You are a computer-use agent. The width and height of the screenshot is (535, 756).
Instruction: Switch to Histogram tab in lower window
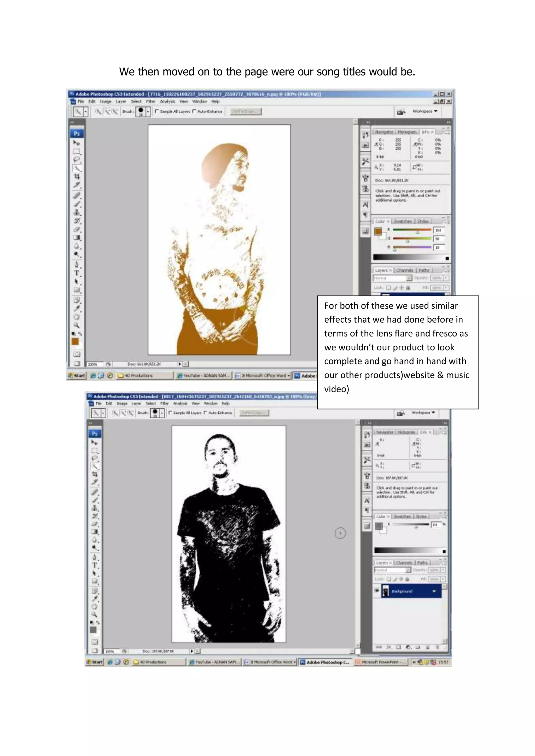(x=407, y=432)
